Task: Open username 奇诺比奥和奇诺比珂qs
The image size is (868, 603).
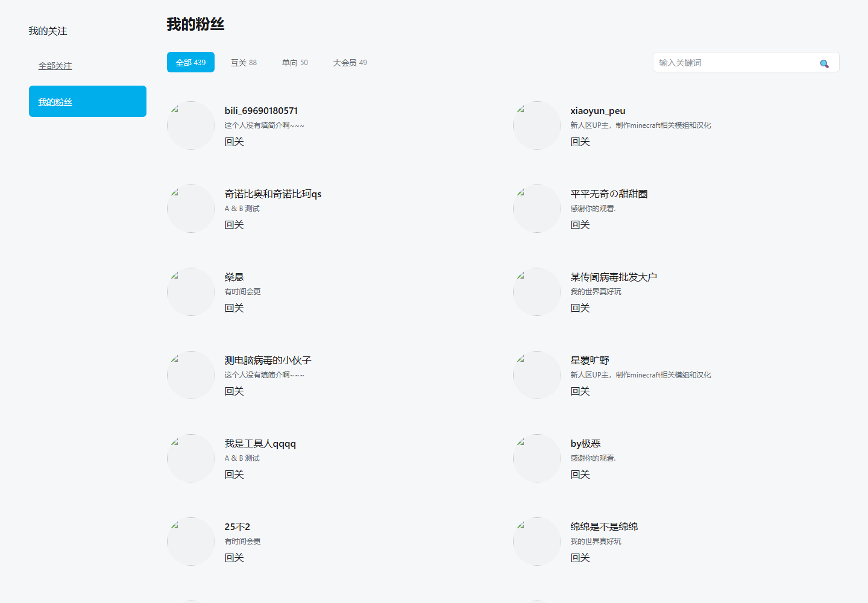Action: 273,194
